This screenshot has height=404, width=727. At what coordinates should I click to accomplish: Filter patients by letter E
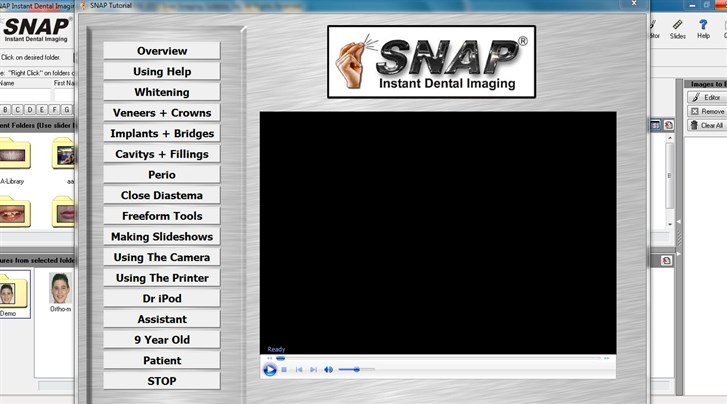[42, 109]
